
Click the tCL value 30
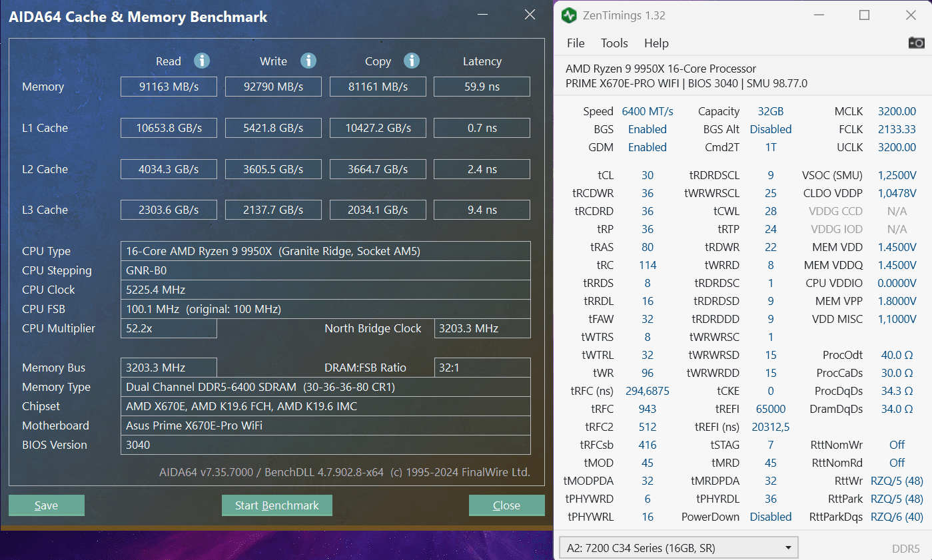648,175
